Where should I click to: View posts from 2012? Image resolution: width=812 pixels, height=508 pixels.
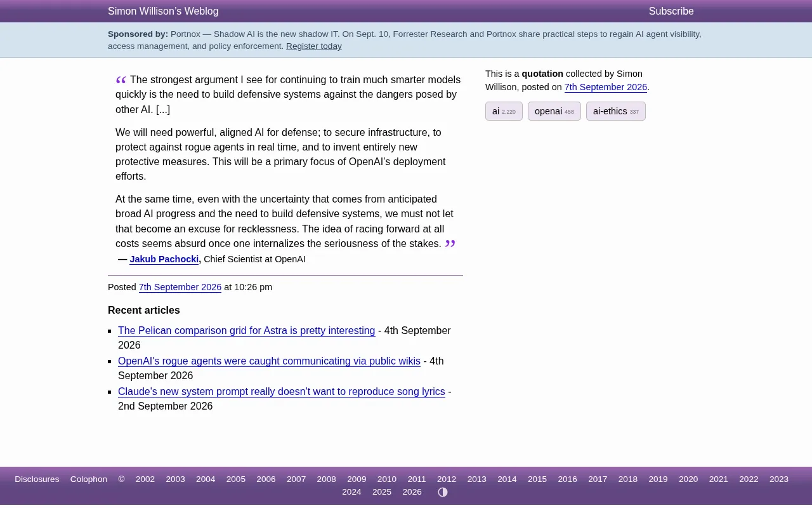pos(447,479)
